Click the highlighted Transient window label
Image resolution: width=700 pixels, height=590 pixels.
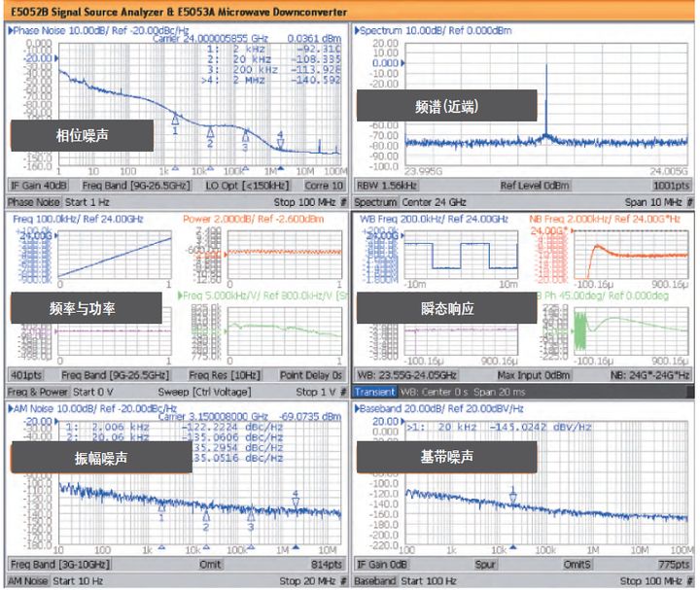[x=375, y=392]
